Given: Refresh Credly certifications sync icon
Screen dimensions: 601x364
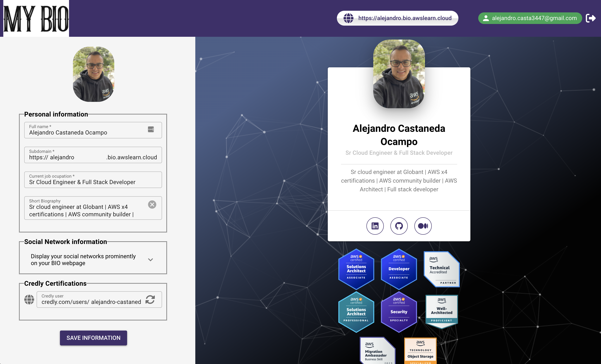Looking at the screenshot, I should (x=150, y=299).
